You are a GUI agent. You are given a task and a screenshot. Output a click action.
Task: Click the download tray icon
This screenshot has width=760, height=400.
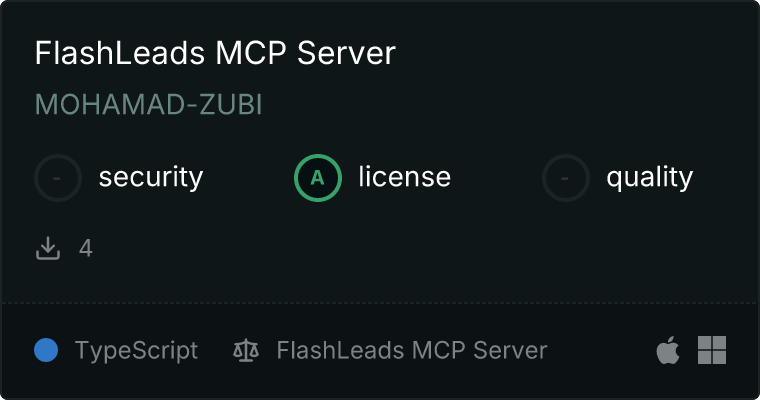(x=48, y=248)
